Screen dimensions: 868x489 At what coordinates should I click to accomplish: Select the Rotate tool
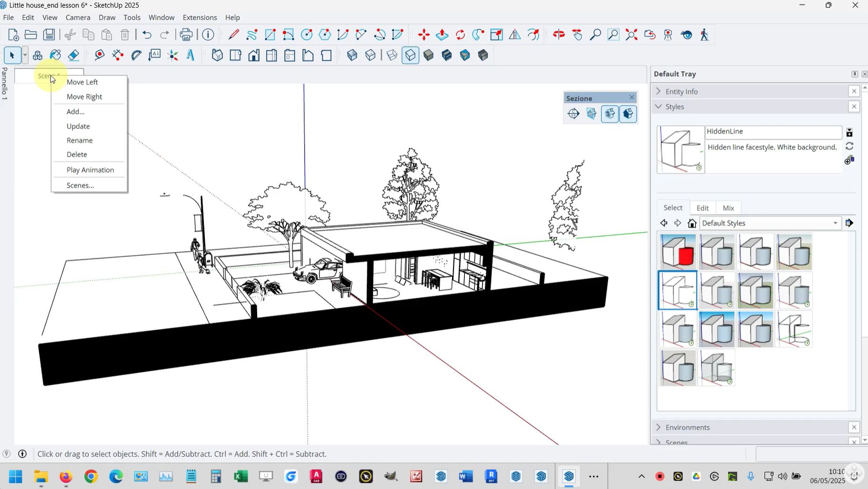pyautogui.click(x=460, y=35)
